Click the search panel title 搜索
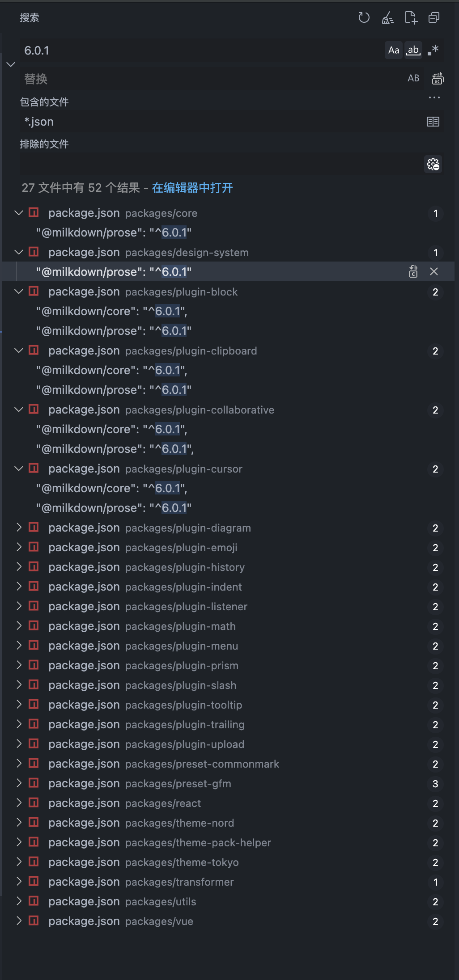 pos(30,17)
